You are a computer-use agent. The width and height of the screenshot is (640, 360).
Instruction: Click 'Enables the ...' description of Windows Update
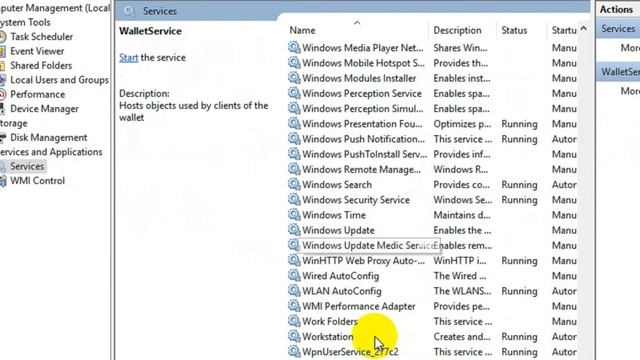pos(462,230)
